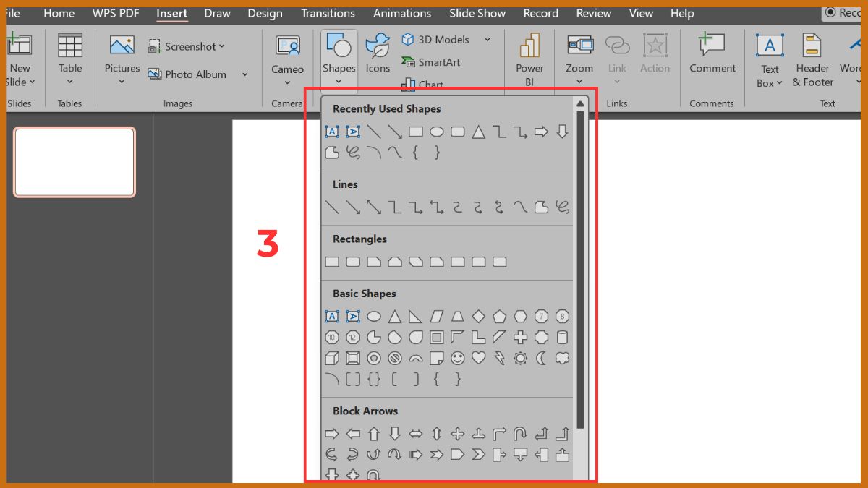This screenshot has height=488, width=868.
Task: Insert the cube shape from Basic Shapes
Action: coord(332,358)
